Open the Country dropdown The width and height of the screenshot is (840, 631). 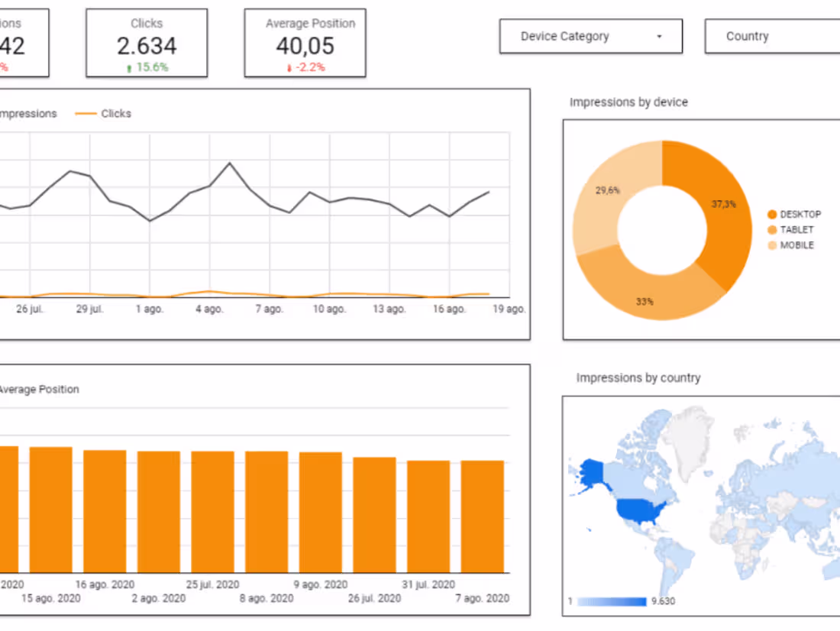(x=771, y=36)
